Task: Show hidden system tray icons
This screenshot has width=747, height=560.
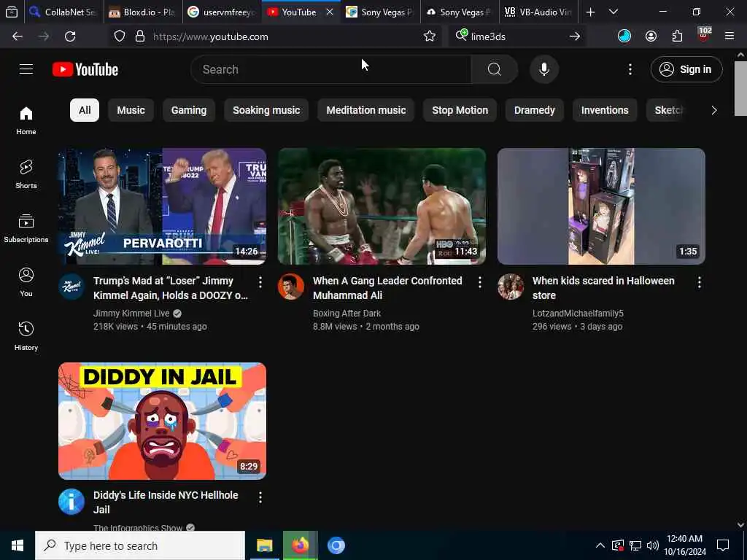Action: (x=600, y=545)
